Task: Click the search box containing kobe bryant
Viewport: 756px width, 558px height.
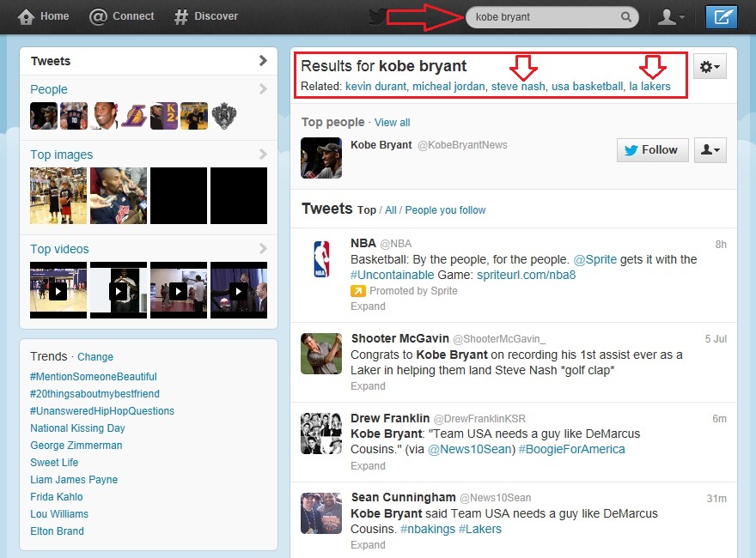Action: click(x=541, y=17)
